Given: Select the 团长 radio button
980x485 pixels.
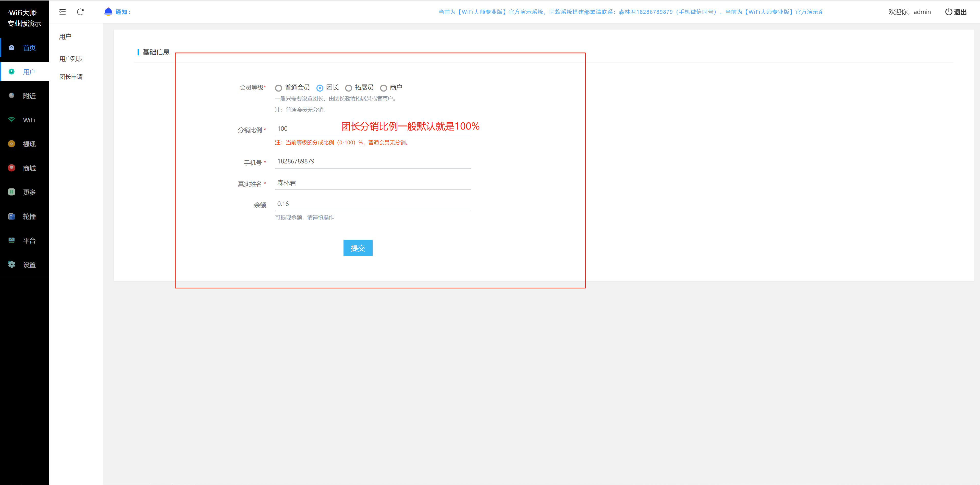Looking at the screenshot, I should (x=320, y=88).
